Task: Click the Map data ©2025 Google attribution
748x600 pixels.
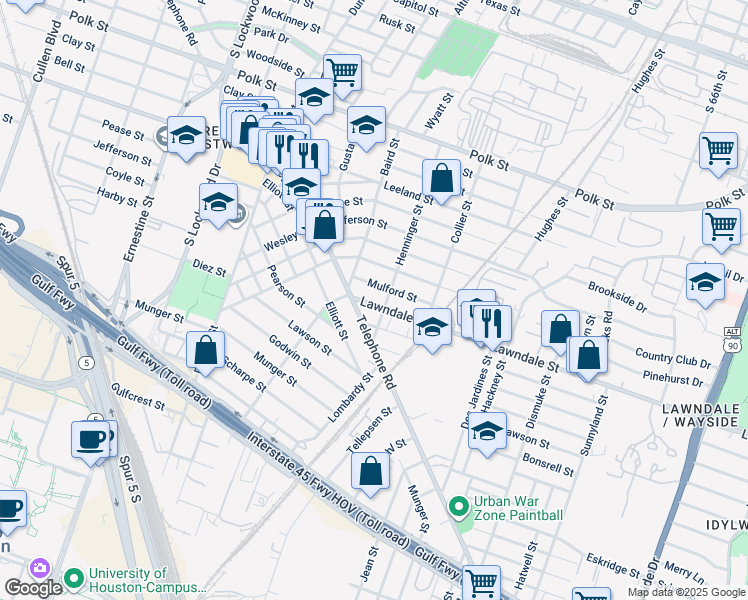Action: click(x=686, y=593)
